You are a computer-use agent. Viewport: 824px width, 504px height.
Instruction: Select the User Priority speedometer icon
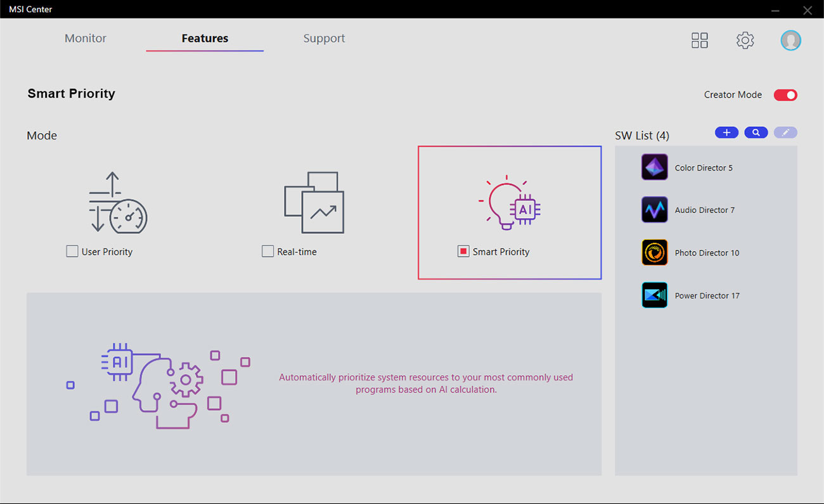pyautogui.click(x=118, y=203)
